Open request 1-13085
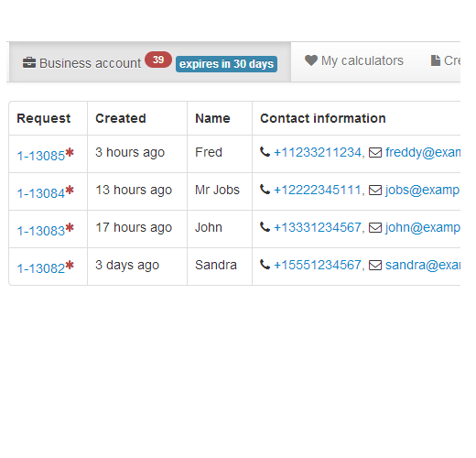This screenshot has height=458, width=476. point(41,156)
